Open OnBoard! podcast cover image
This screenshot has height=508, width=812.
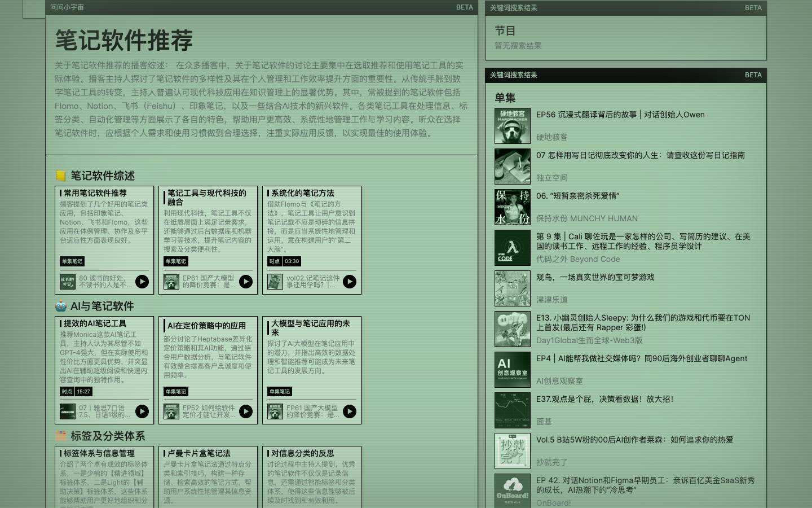[513, 491]
